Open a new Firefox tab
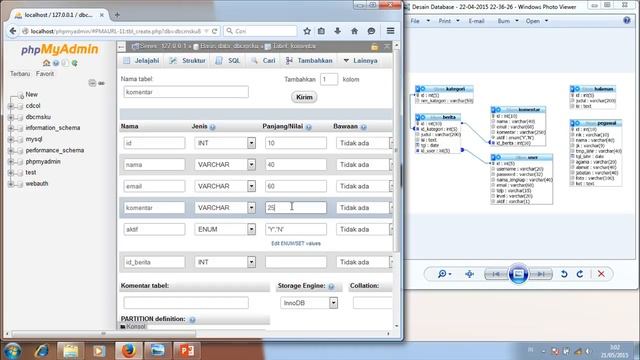The width and height of the screenshot is (640, 360). (x=117, y=15)
